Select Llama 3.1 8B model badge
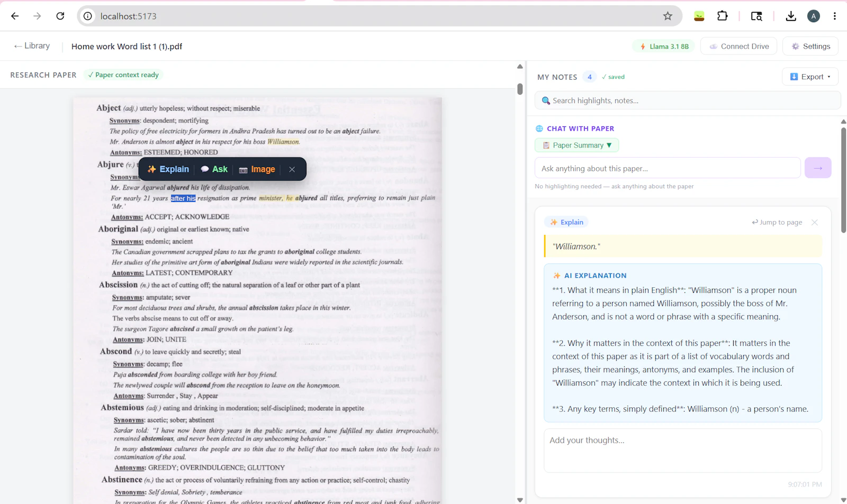 664,47
